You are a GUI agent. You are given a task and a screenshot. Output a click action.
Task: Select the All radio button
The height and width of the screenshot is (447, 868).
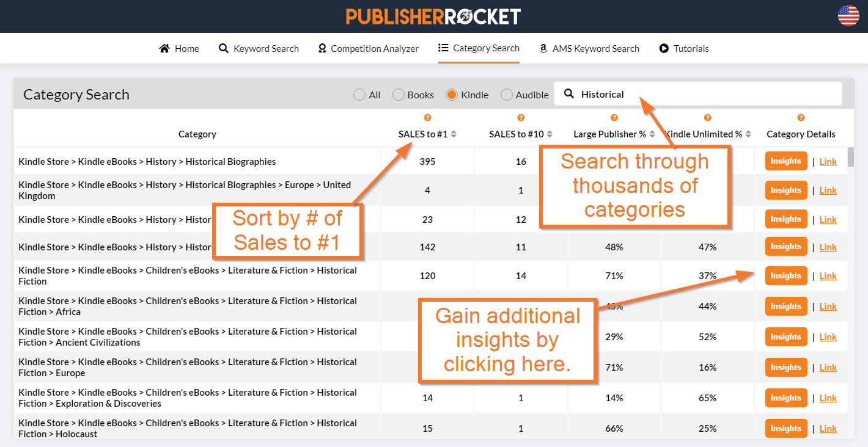click(x=359, y=95)
